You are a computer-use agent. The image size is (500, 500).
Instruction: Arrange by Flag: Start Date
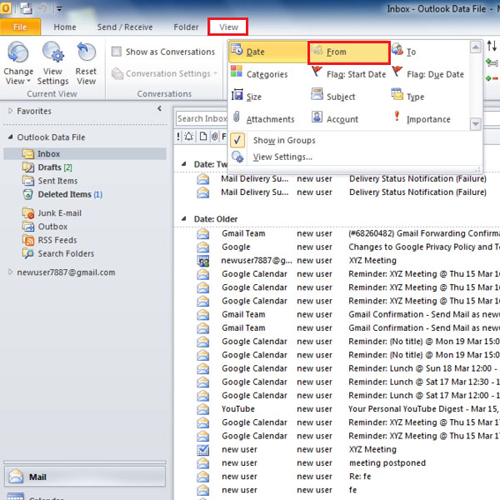pos(349,74)
